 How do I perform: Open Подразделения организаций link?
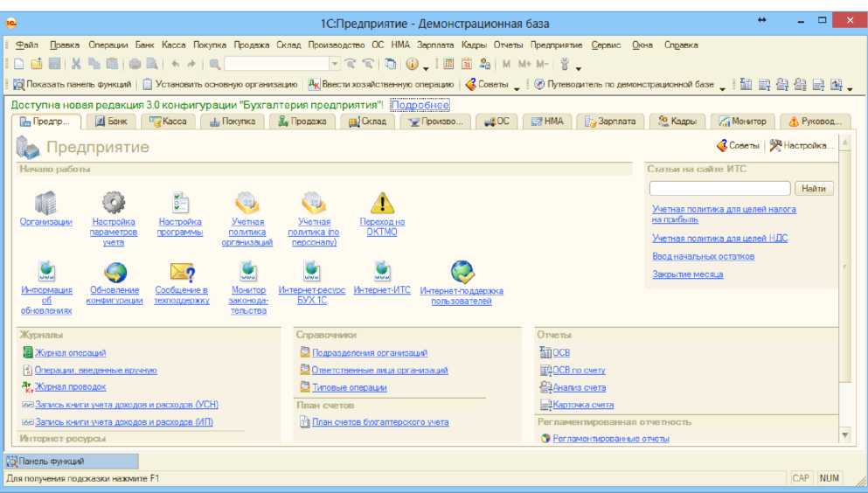(369, 353)
